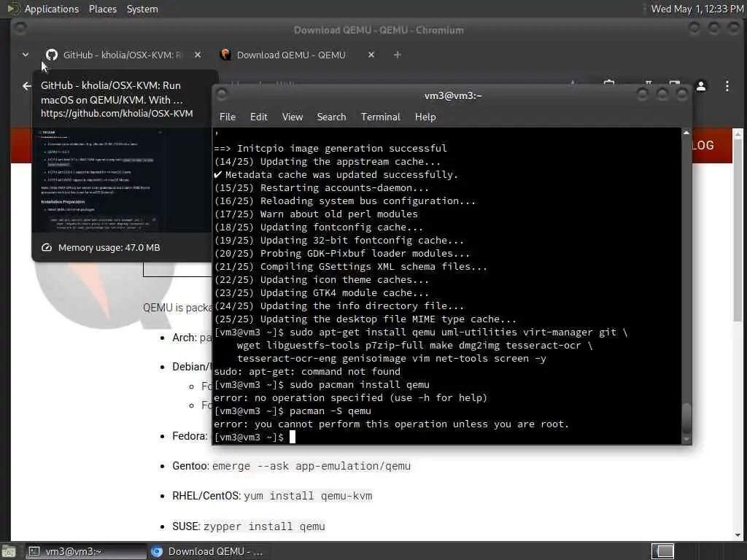Click the 'Gentoo:' list label
The image size is (747, 560).
click(x=190, y=466)
